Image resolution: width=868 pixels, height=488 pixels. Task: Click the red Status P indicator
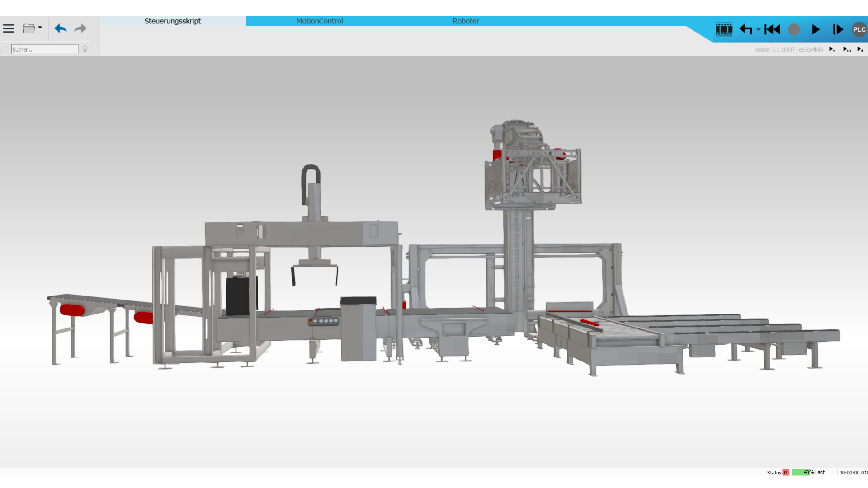(x=785, y=473)
